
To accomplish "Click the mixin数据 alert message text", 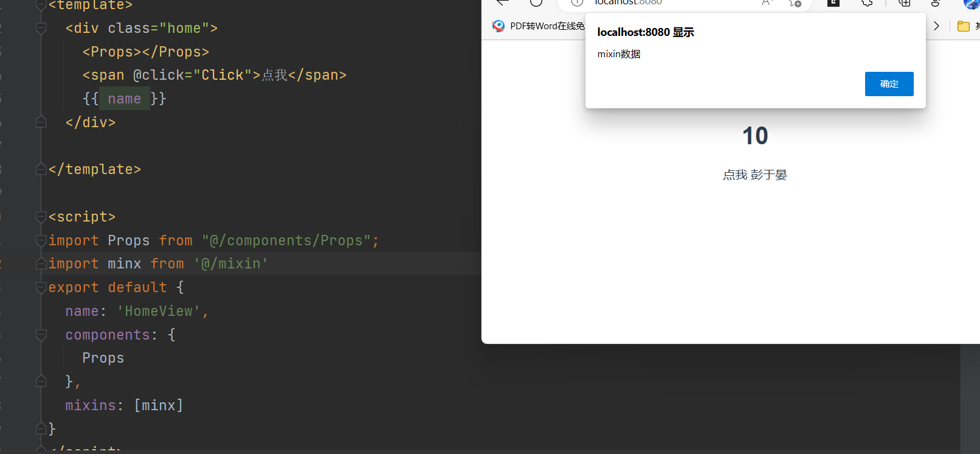I will point(619,54).
